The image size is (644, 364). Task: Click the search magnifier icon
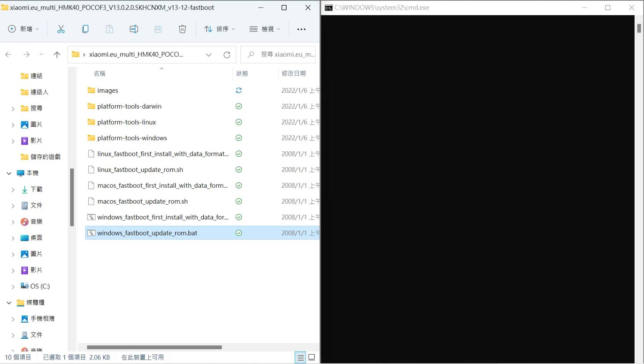pyautogui.click(x=251, y=54)
